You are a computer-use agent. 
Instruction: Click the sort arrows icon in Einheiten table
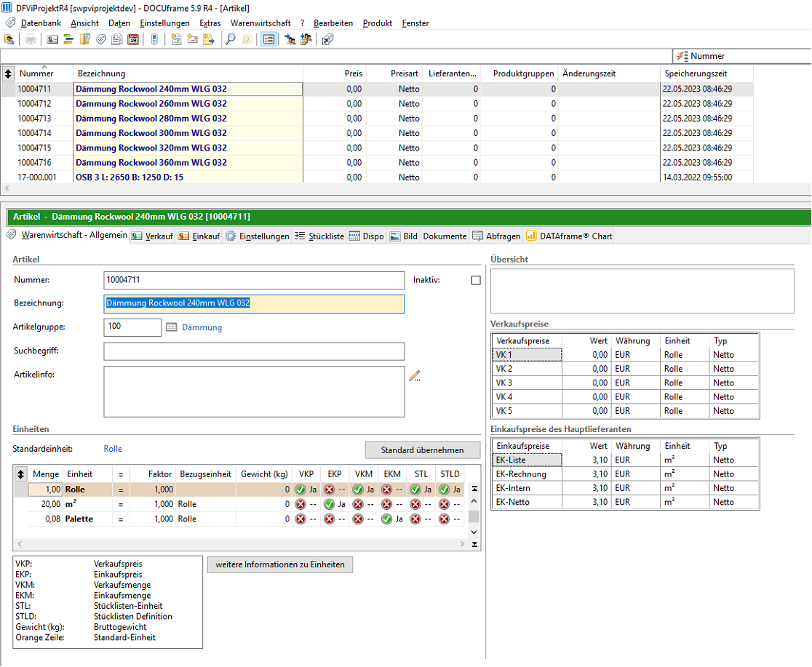[x=20, y=474]
